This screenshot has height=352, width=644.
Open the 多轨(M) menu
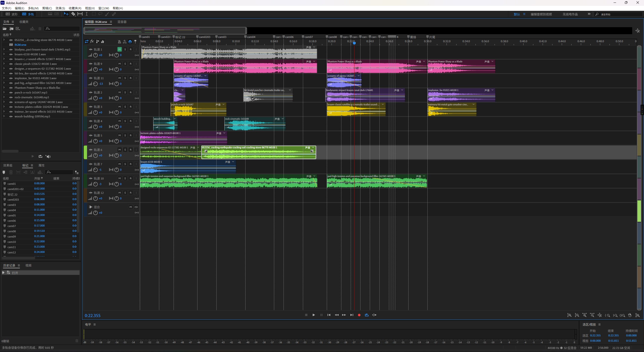(33, 8)
